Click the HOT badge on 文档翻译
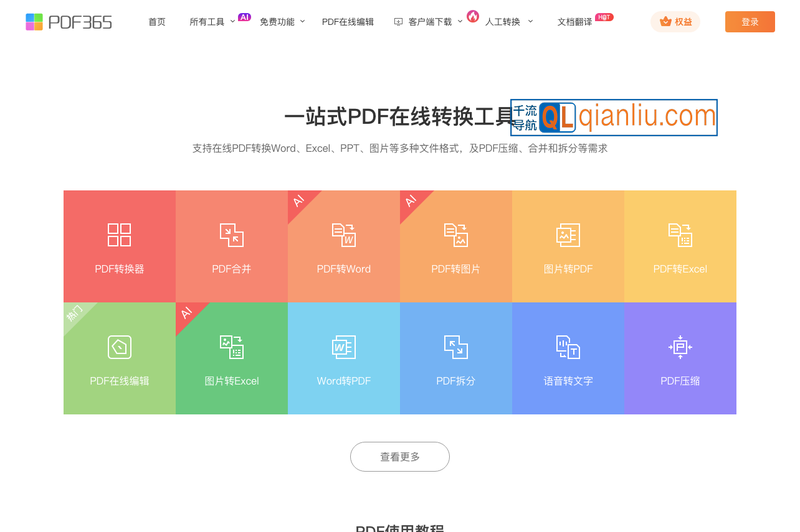 tap(604, 17)
